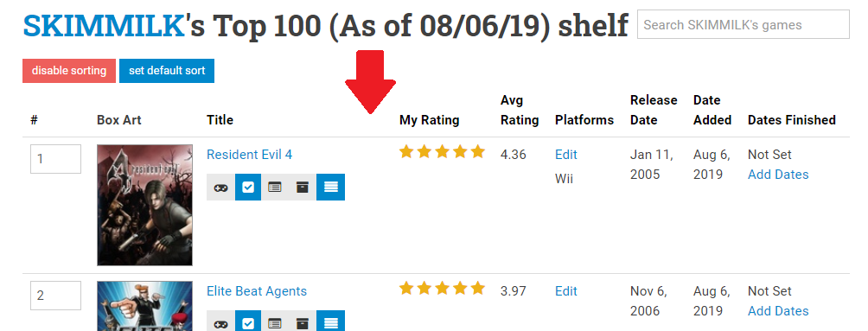Image resolution: width=868 pixels, height=331 pixels.
Task: Click Edit platforms for Resident Evil 4
Action: coord(565,155)
